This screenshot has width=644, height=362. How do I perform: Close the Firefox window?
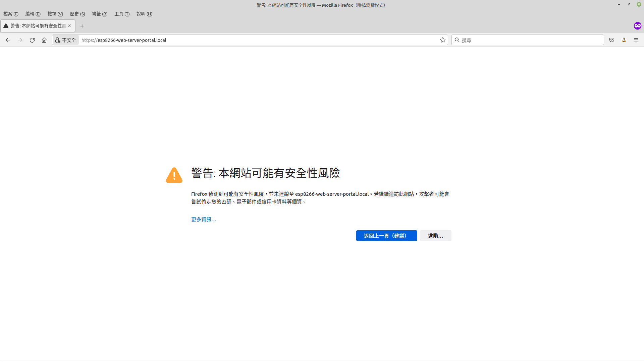click(639, 4)
